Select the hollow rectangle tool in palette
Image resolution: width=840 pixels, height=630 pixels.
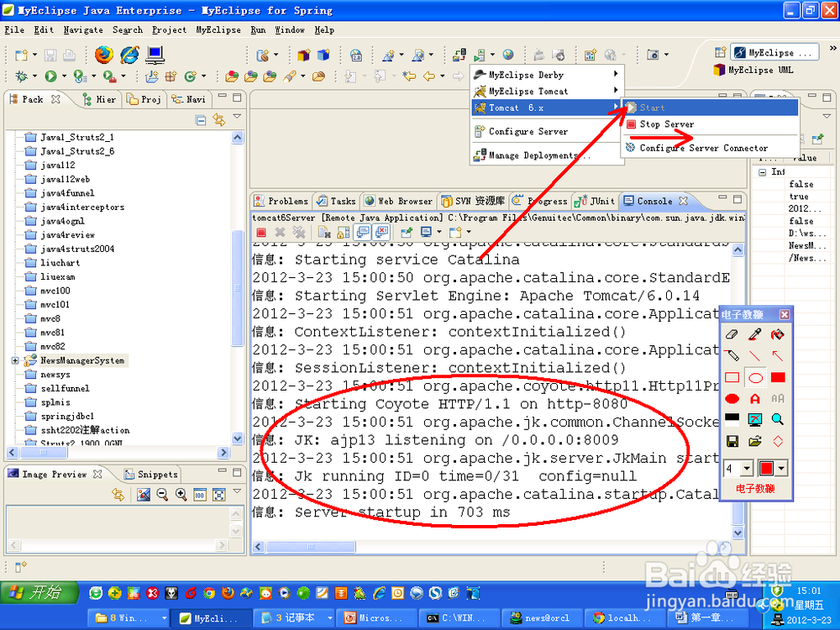[732, 378]
